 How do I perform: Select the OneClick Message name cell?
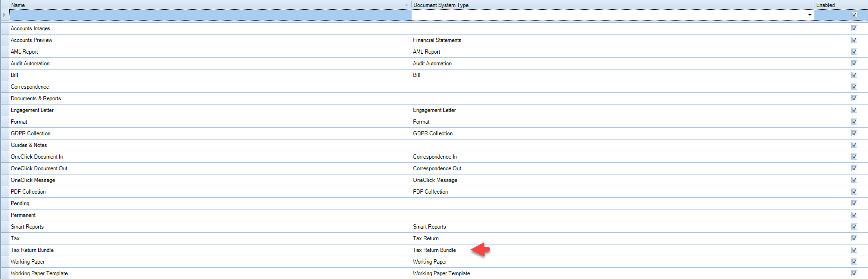tap(210, 180)
